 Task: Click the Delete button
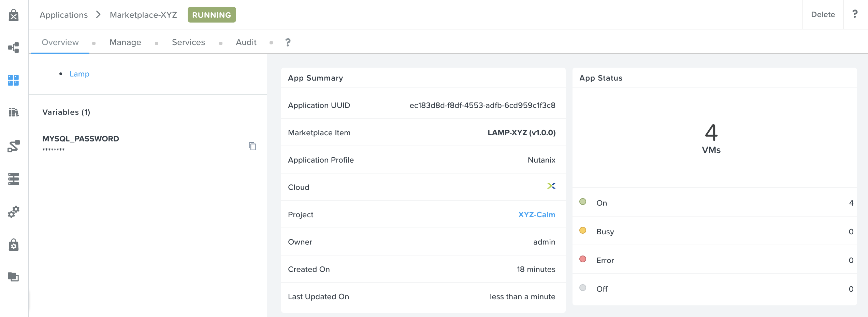coord(823,14)
